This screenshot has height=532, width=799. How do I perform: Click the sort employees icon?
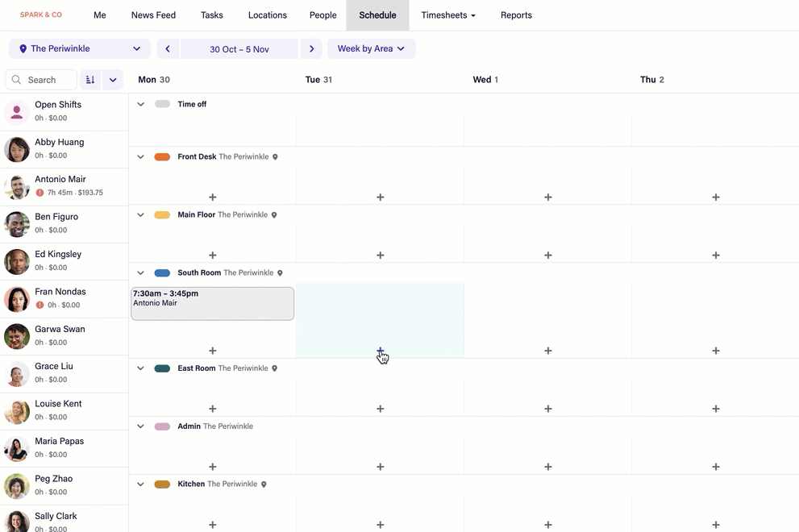click(90, 80)
